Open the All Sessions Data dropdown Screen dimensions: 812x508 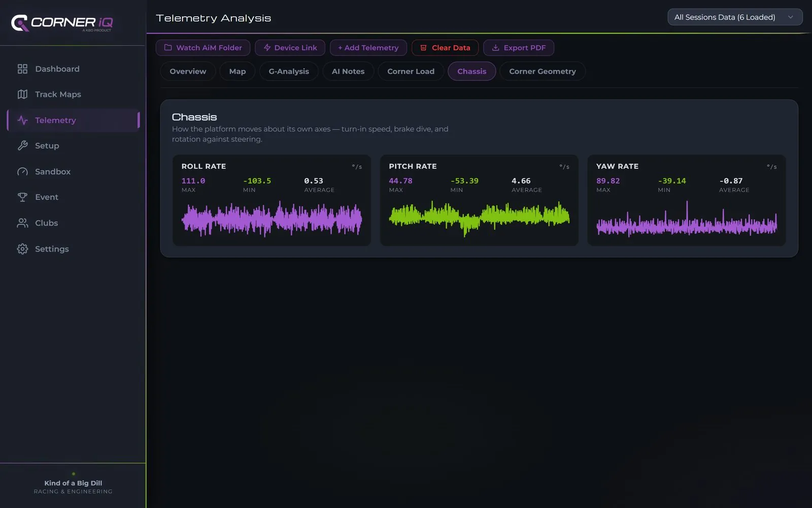tap(735, 17)
